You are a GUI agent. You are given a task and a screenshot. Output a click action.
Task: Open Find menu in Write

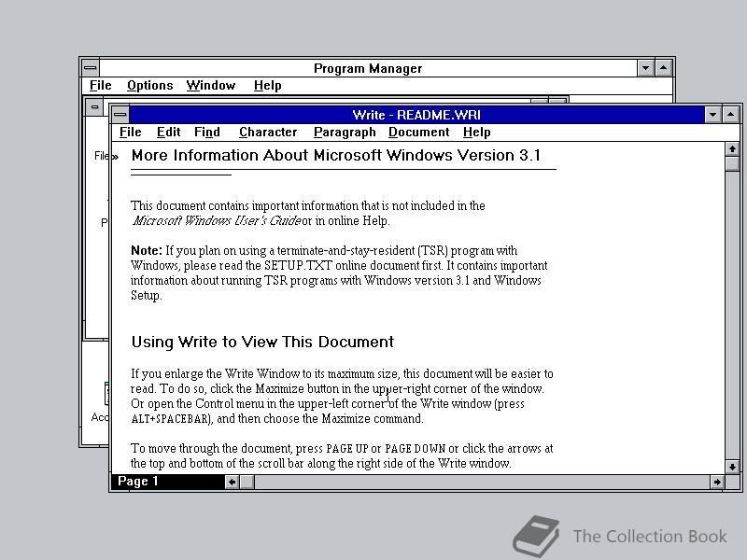tap(207, 132)
